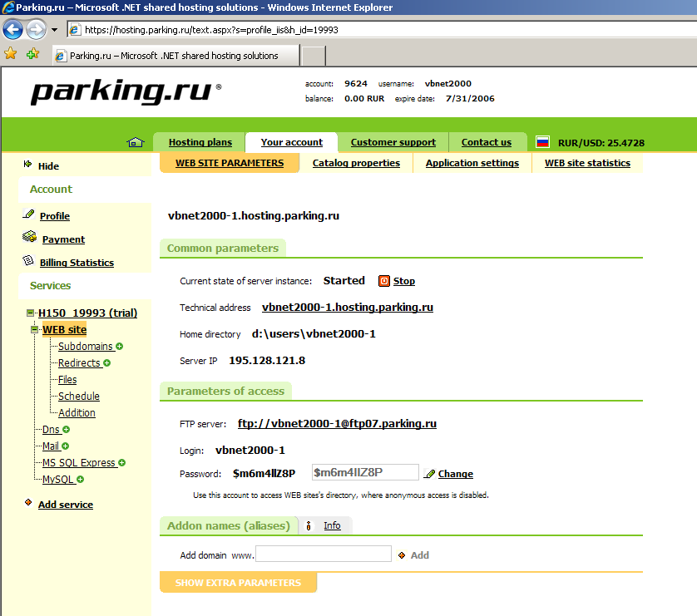This screenshot has height=616, width=697.
Task: Click the green plus next to Subdomains
Action: 120,346
